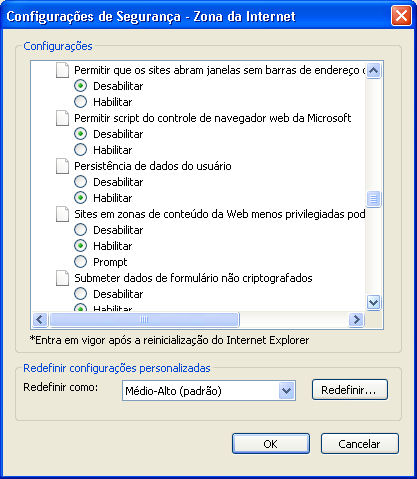Select Habilitar under 'Permitir que os sites abram janelas'
This screenshot has height=479, width=417.
pos(80,102)
